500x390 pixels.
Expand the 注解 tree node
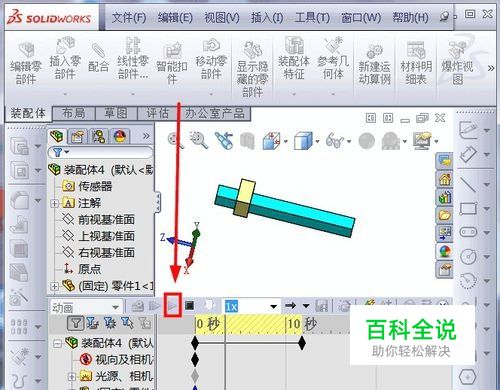(54, 203)
